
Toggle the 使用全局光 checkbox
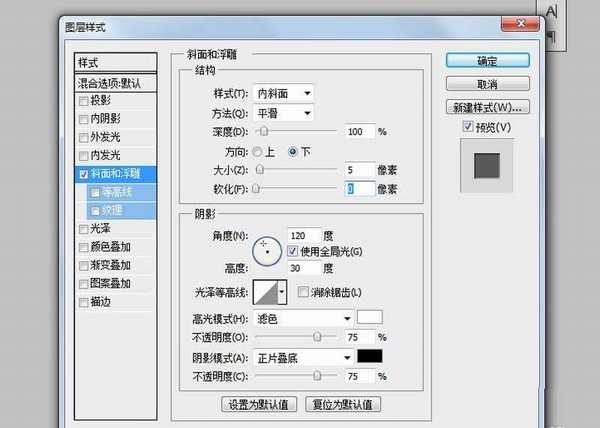[293, 250]
